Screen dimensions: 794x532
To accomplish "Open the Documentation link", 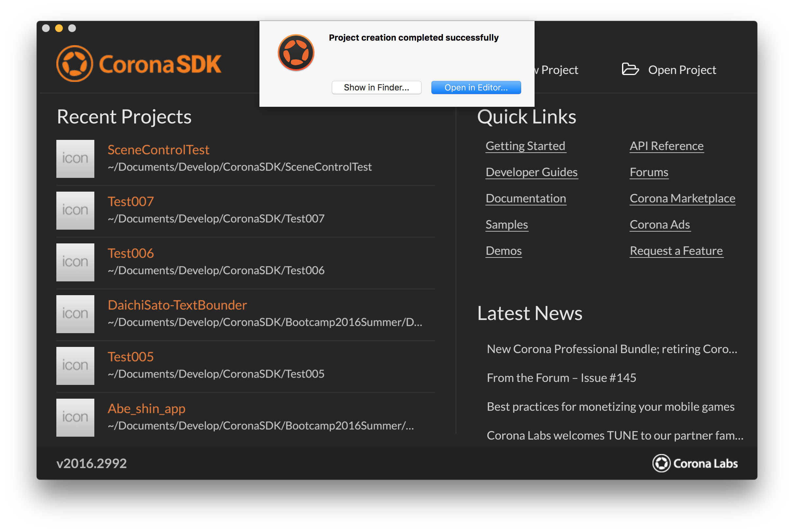I will [526, 198].
